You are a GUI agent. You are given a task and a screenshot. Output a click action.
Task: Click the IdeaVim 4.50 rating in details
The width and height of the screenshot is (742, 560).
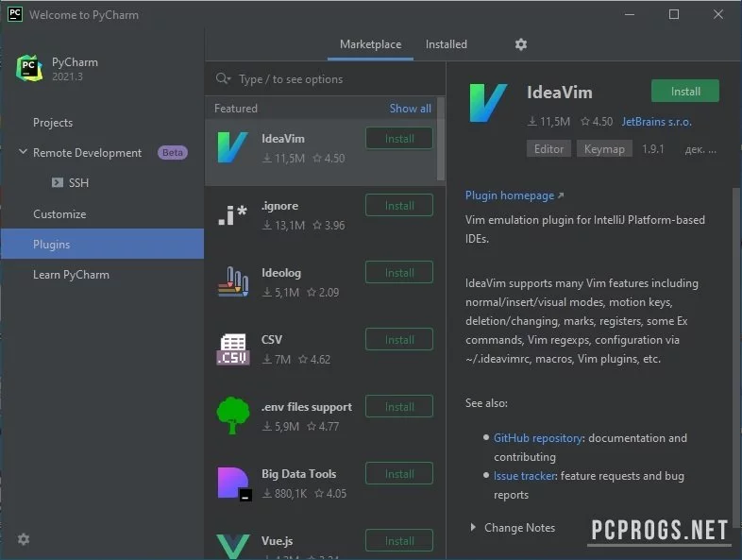(x=597, y=122)
